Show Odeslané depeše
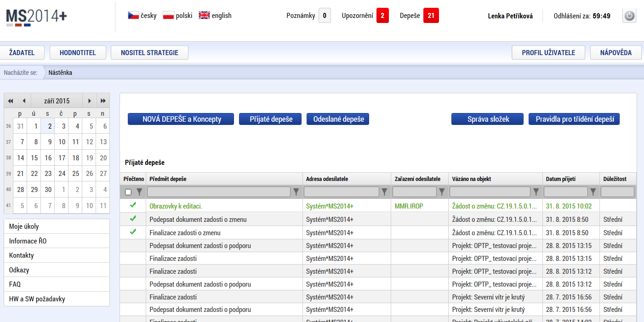Image resolution: width=644 pixels, height=322 pixels. point(338,119)
